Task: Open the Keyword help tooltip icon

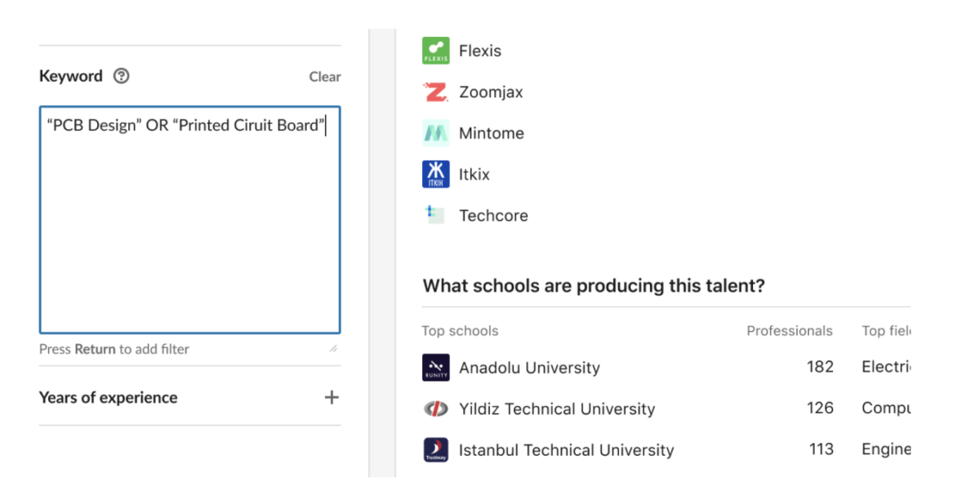Action: click(x=121, y=76)
